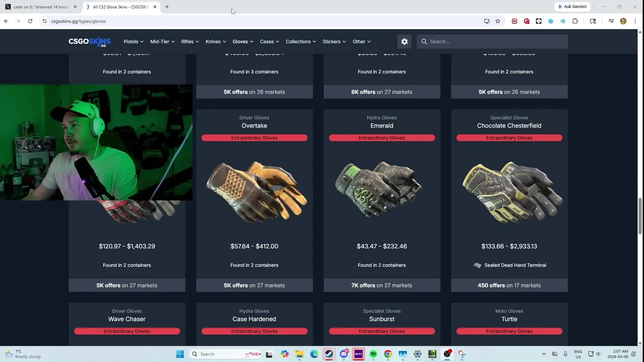Open the media controls icon in toolbar
Image resolution: width=644 pixels, height=362 pixels.
(x=611, y=21)
